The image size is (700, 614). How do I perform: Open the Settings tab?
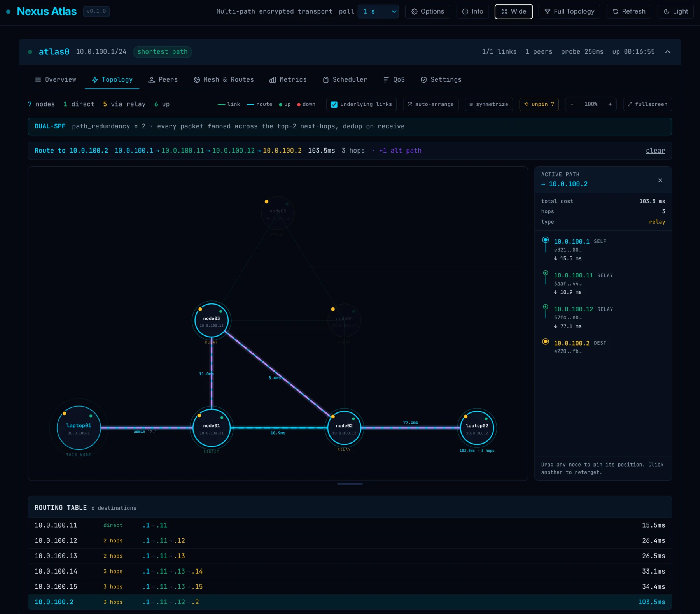tap(441, 80)
